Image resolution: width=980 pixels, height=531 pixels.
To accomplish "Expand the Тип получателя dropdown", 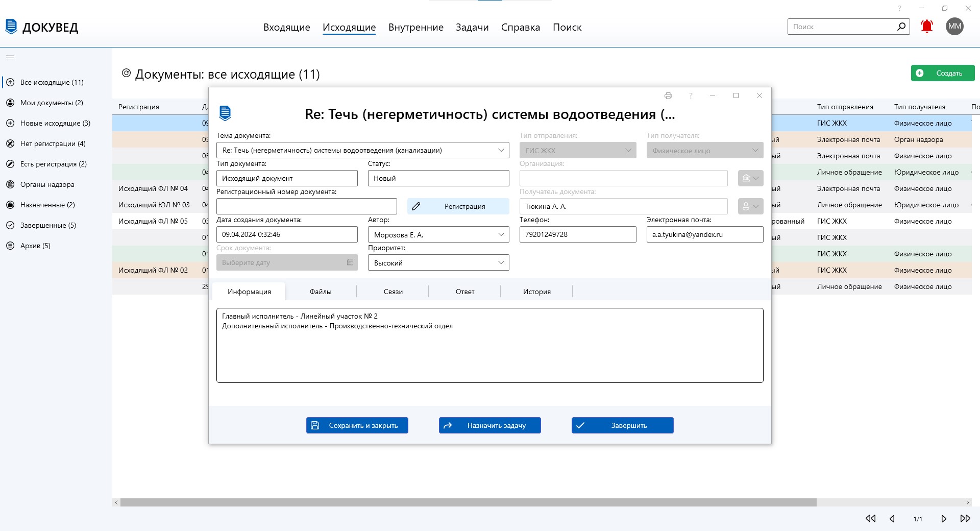I will point(755,150).
